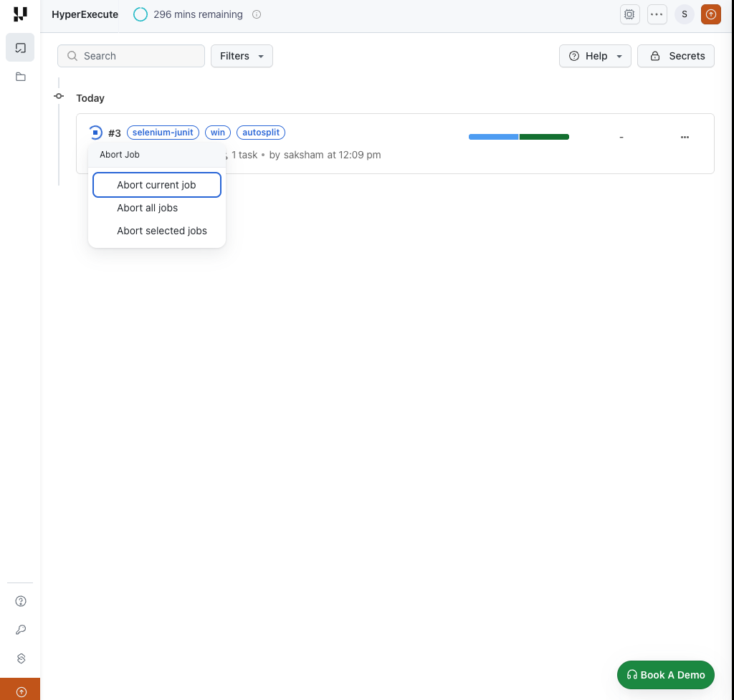The image size is (734, 700).
Task: Click the 'Today' heading
Action: 90,98
